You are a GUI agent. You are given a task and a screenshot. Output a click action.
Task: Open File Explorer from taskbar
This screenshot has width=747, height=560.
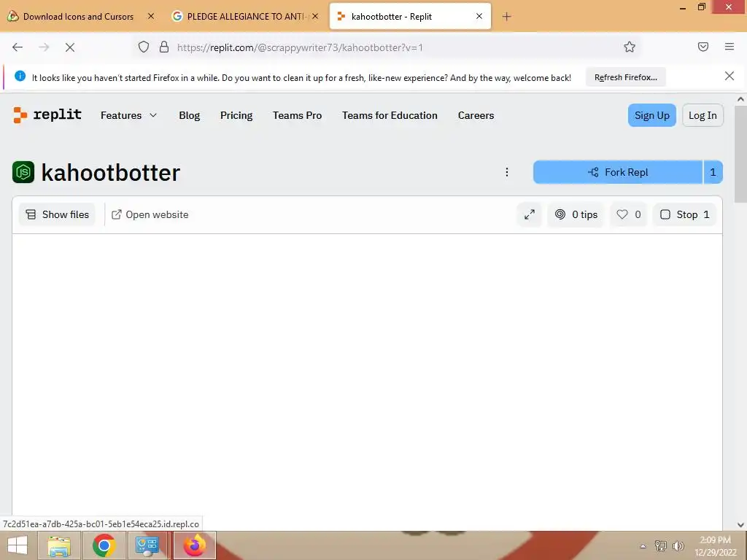coord(59,545)
